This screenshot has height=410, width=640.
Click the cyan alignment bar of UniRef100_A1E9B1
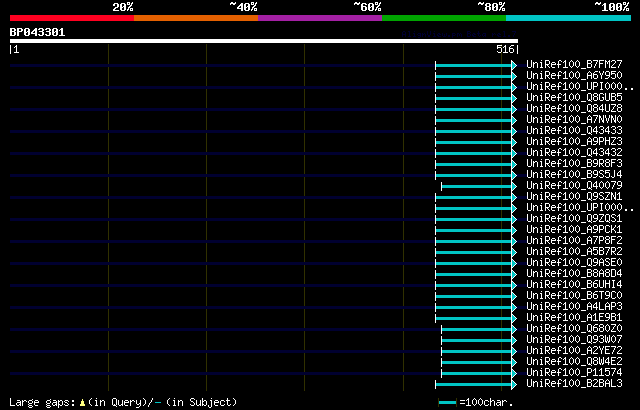pos(473,319)
